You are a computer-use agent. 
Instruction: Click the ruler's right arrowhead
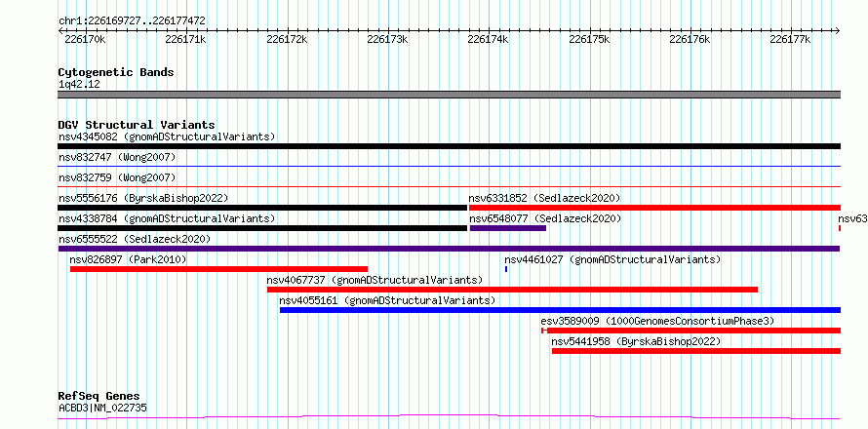click(838, 30)
